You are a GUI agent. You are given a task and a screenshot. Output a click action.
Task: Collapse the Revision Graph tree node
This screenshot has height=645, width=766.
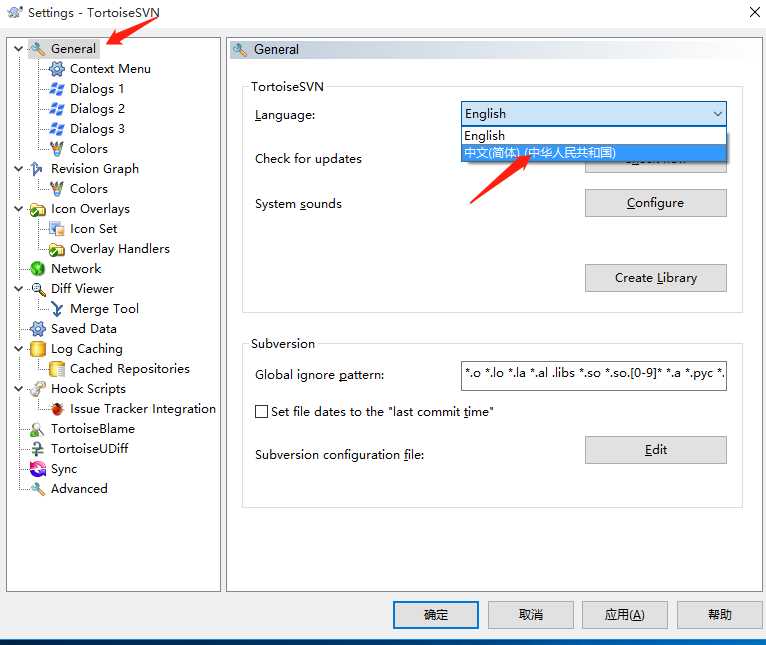[19, 169]
